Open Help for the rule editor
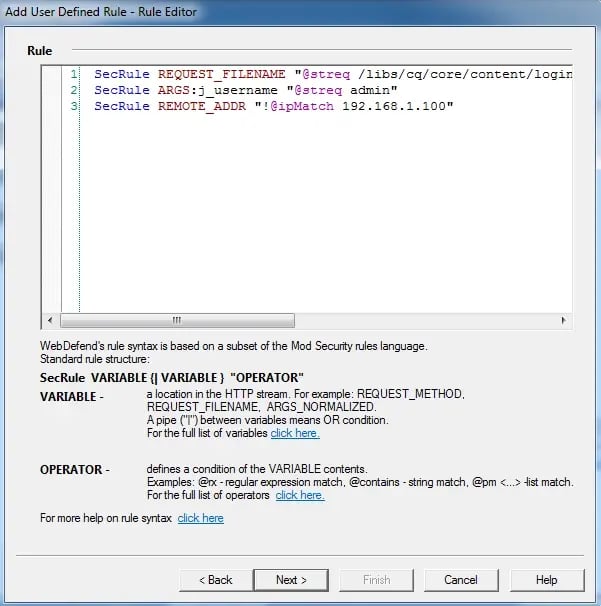 click(x=546, y=579)
